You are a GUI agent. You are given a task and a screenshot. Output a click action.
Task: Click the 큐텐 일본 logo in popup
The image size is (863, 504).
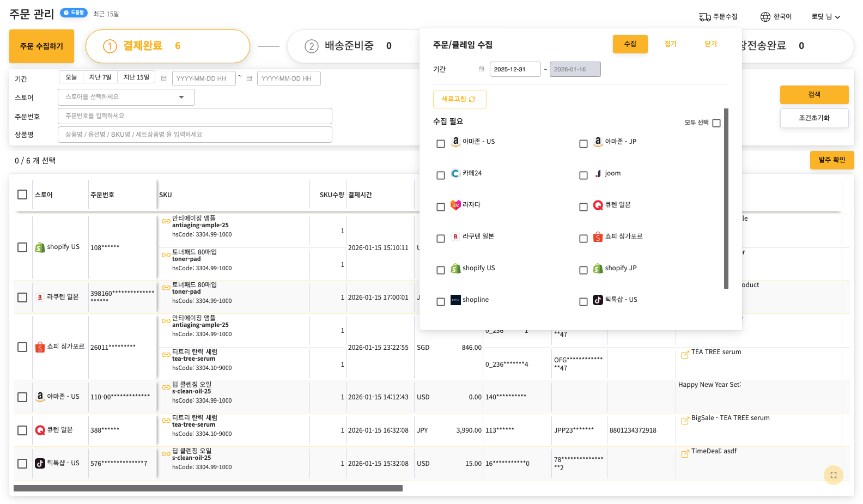(x=598, y=205)
